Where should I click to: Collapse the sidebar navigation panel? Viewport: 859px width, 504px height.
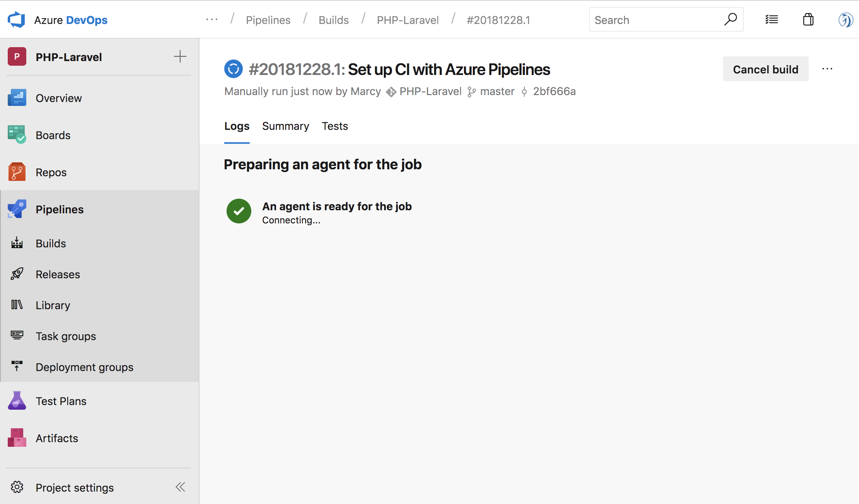coord(181,487)
